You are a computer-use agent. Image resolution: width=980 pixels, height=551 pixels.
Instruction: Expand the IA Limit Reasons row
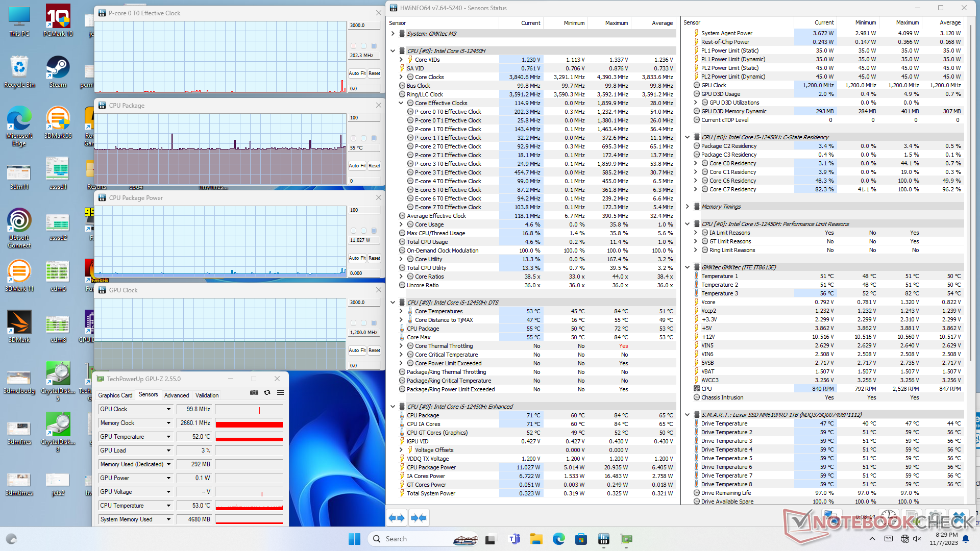(696, 233)
